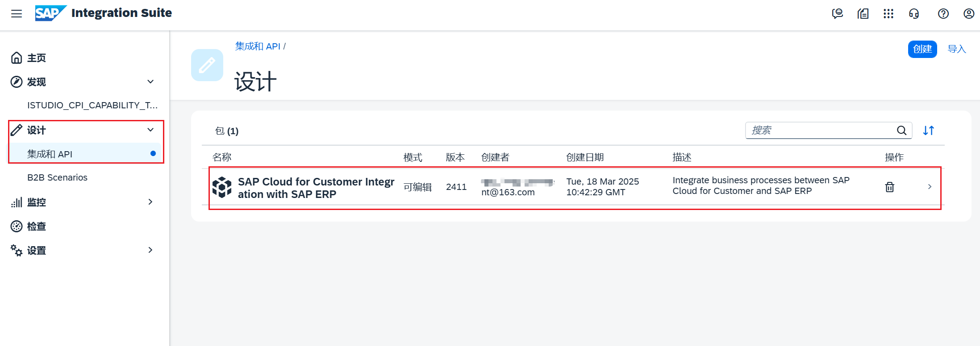Viewport: 980px width, 346px height.
Task: Click the 包 (1) table title
Action: coord(227,131)
